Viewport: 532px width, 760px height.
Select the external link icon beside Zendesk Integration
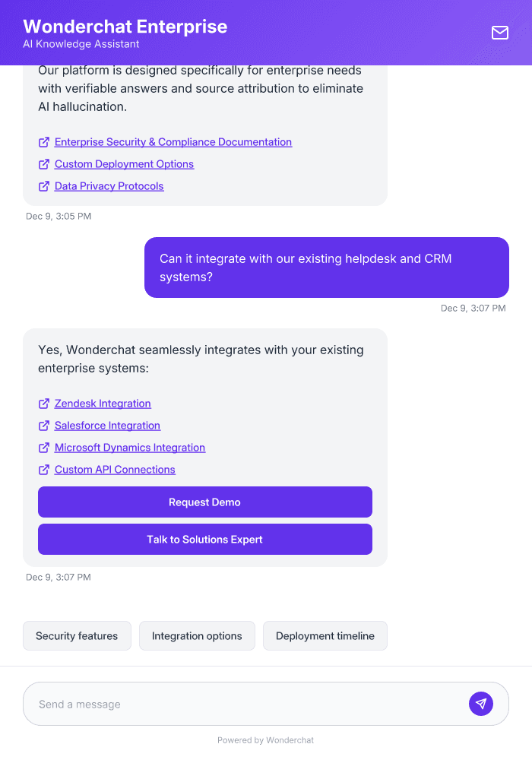click(43, 404)
